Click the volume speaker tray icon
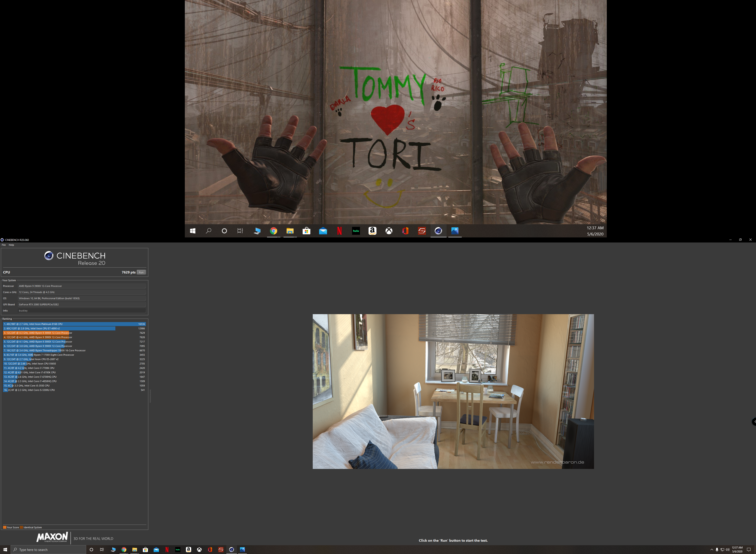Image resolution: width=756 pixels, height=554 pixels. tap(727, 550)
